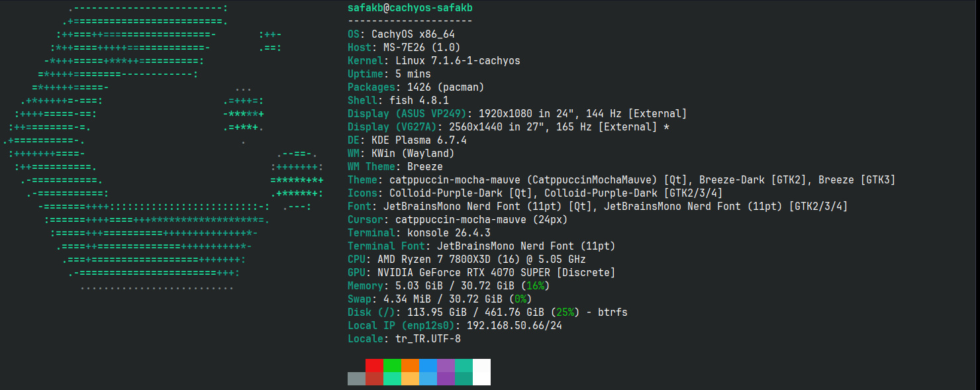Select the Terminal Font line
Screen dimensions: 980x390
tap(481, 246)
